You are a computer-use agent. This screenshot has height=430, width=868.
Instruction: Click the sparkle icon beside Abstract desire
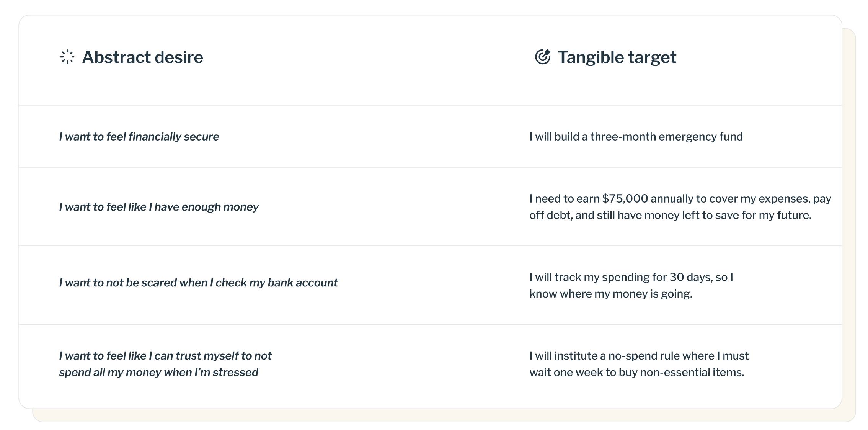coord(67,57)
